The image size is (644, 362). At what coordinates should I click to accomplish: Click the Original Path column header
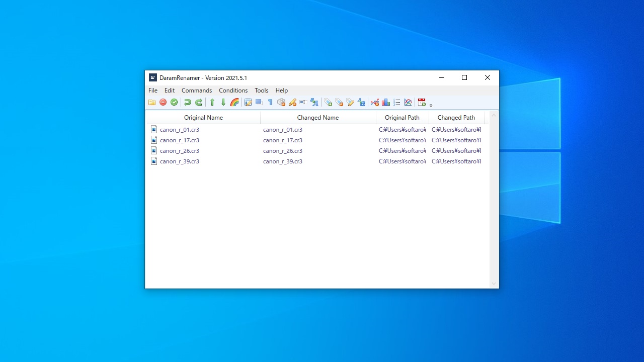click(x=402, y=118)
